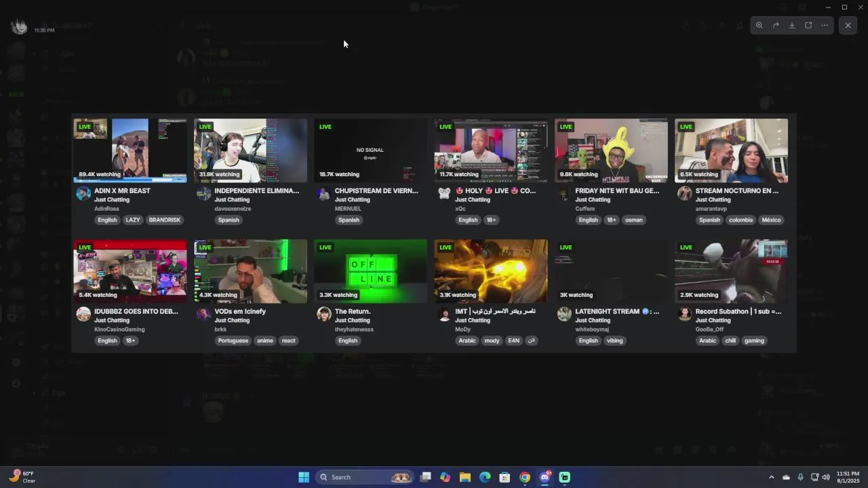The width and height of the screenshot is (868, 488).
Task: Select the México tag
Action: [771, 220]
